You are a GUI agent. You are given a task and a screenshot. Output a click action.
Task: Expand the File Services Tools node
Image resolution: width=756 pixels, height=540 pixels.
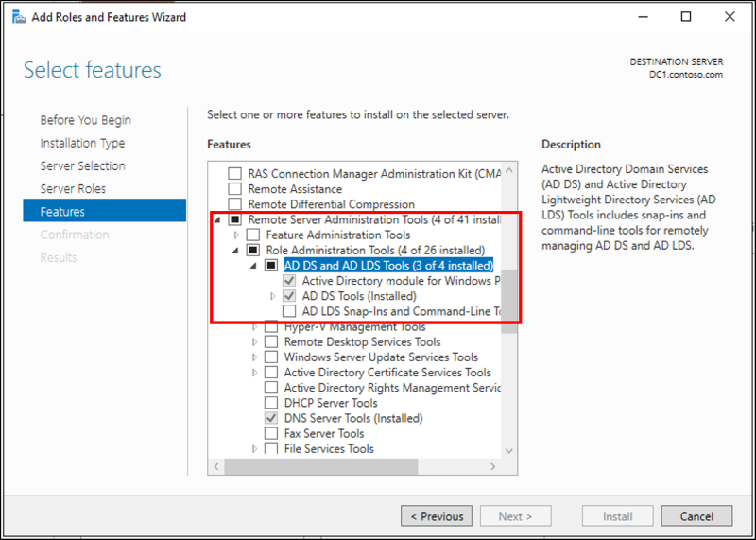[x=254, y=449]
